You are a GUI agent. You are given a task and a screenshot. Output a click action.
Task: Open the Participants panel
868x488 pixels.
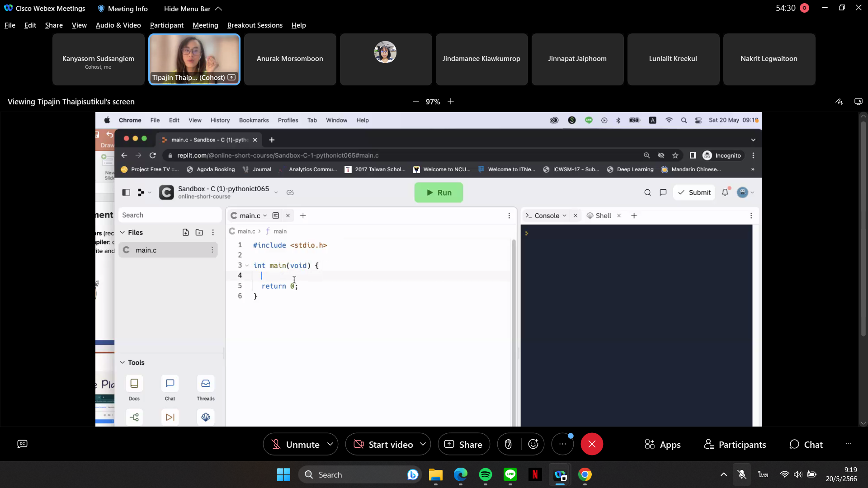pyautogui.click(x=735, y=445)
